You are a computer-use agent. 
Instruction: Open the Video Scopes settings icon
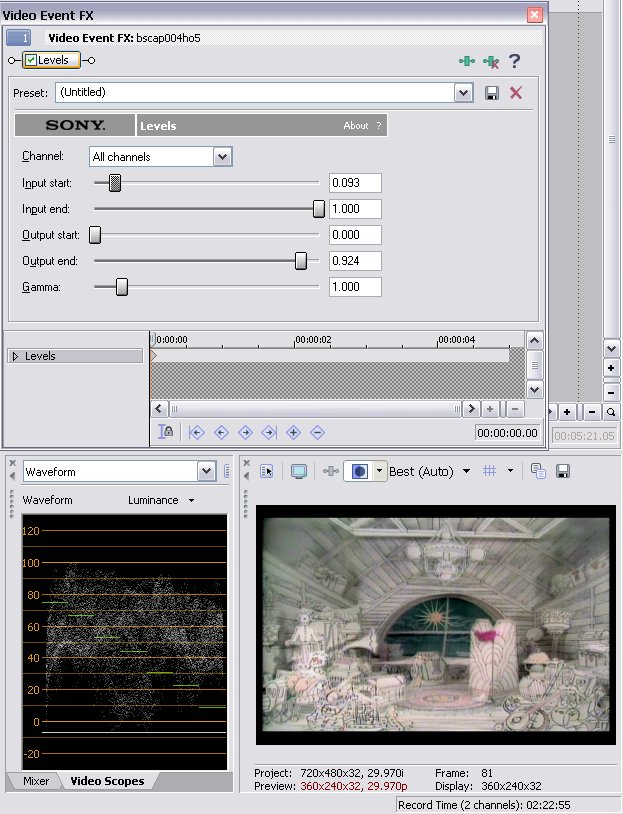coord(227,471)
